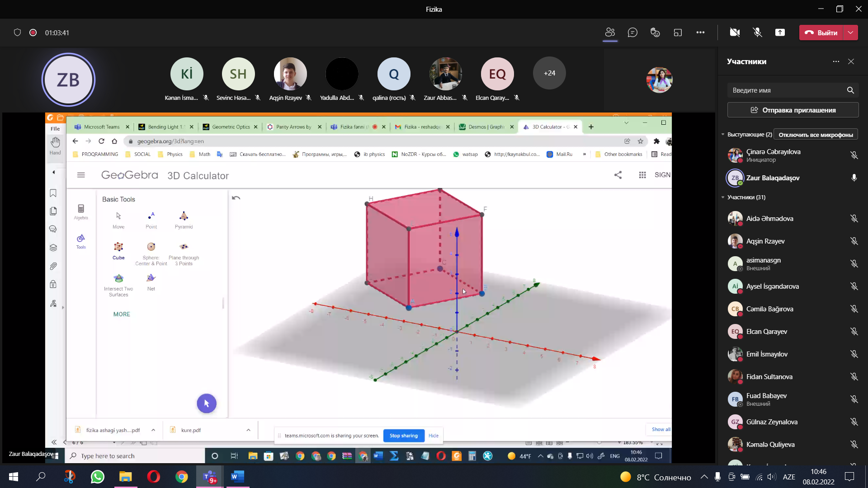Click the GeoGebra share icon
This screenshot has height=488, width=868.
618,175
